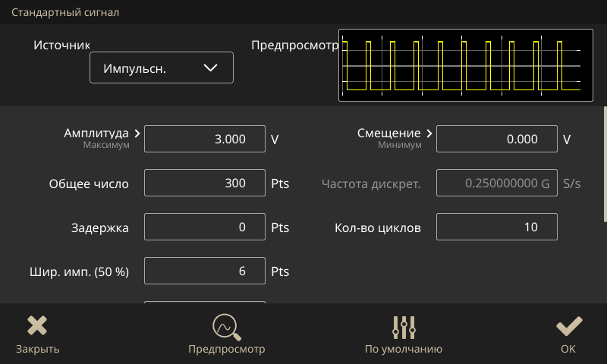Click the chevron arrow in the source dropdown
Viewport: 607px width, 364px height.
point(211,67)
